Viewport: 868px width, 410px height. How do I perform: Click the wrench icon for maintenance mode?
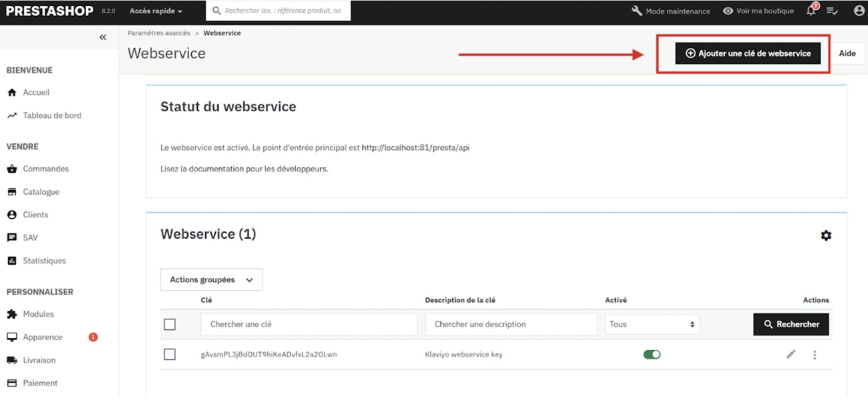[637, 11]
